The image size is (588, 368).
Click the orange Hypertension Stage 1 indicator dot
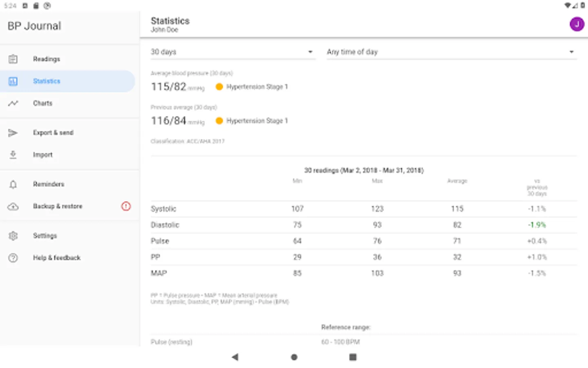219,87
